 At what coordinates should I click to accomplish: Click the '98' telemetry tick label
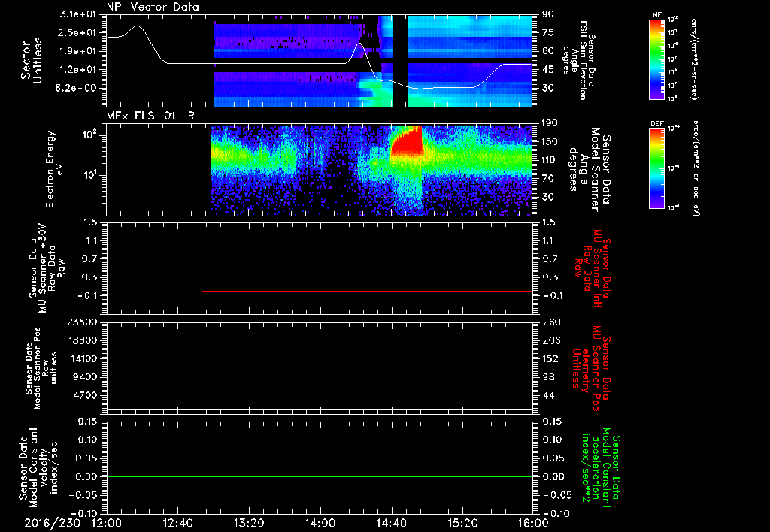coord(548,377)
